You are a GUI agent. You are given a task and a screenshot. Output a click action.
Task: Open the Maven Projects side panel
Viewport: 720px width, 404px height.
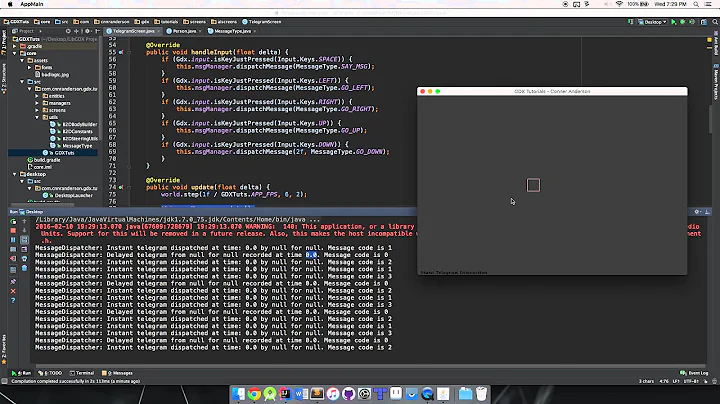715,82
